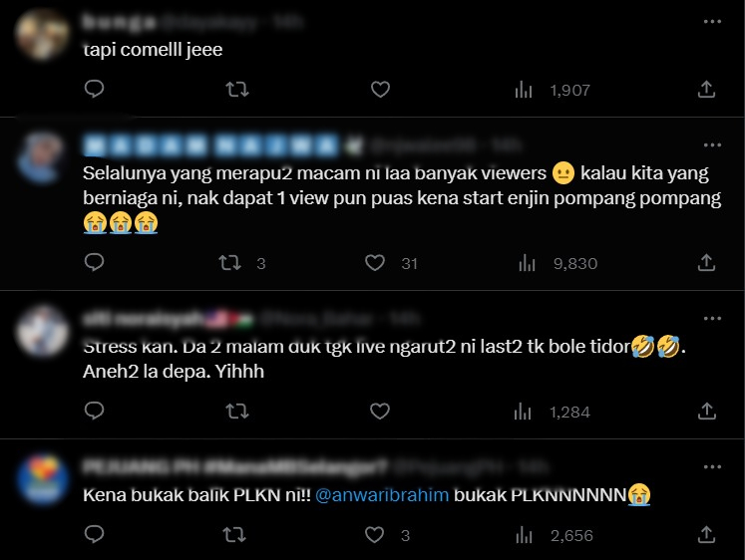Like the 'tapi comelll jeee' tweet
This screenshot has height=560, width=745.
(380, 90)
